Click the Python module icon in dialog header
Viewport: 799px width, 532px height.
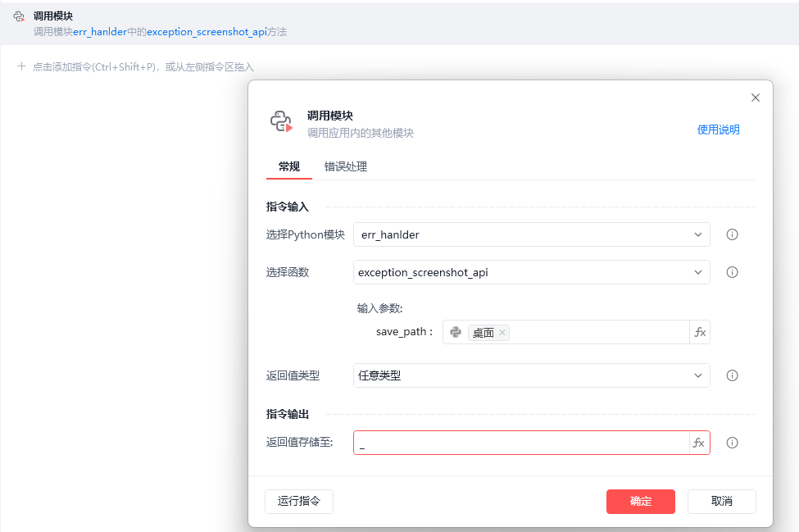point(281,121)
